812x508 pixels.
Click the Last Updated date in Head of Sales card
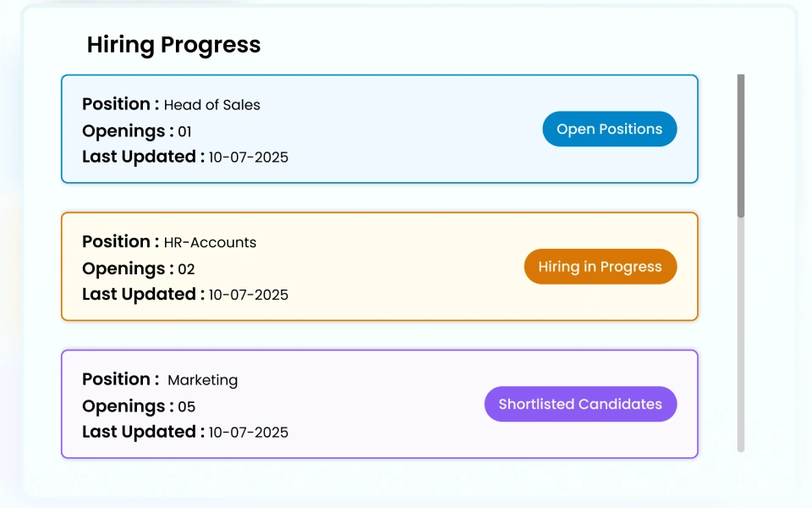[x=248, y=157]
